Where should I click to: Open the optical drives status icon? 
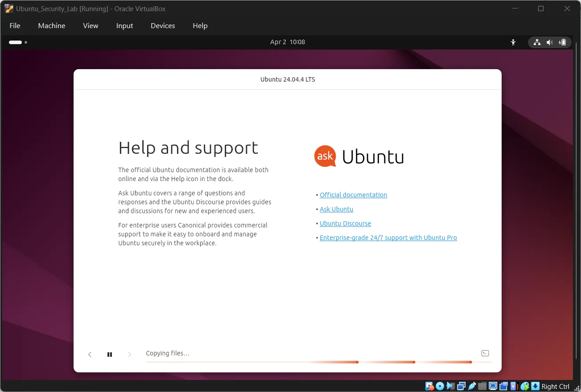pos(439,386)
